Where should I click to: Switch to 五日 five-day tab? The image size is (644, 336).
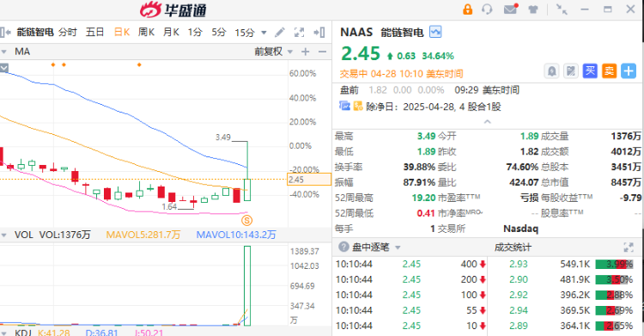click(x=94, y=32)
